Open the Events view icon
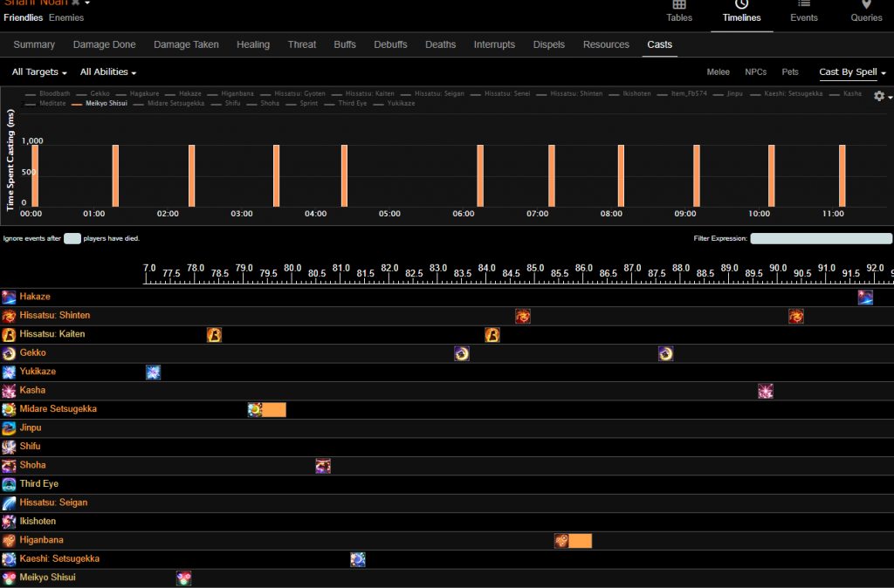 pos(804,5)
